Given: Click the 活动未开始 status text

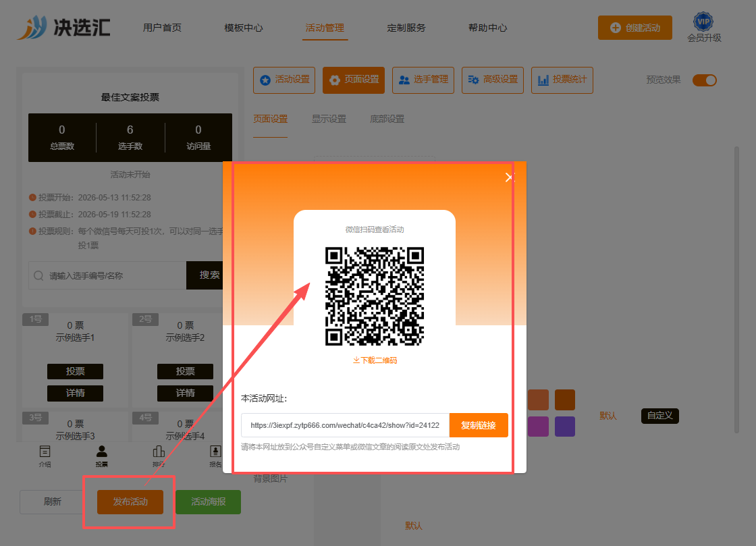Looking at the screenshot, I should [130, 174].
